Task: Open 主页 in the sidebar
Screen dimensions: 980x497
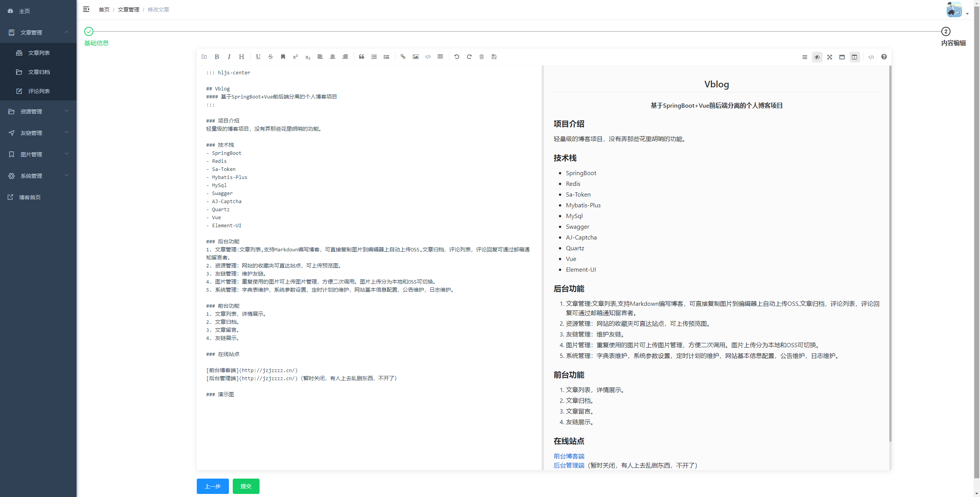Action: [38, 11]
